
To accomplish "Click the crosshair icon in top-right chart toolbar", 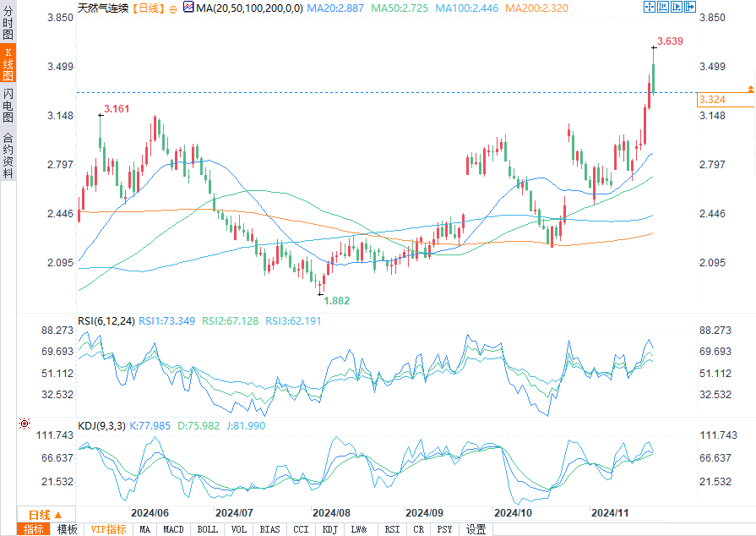I will pyautogui.click(x=650, y=7).
